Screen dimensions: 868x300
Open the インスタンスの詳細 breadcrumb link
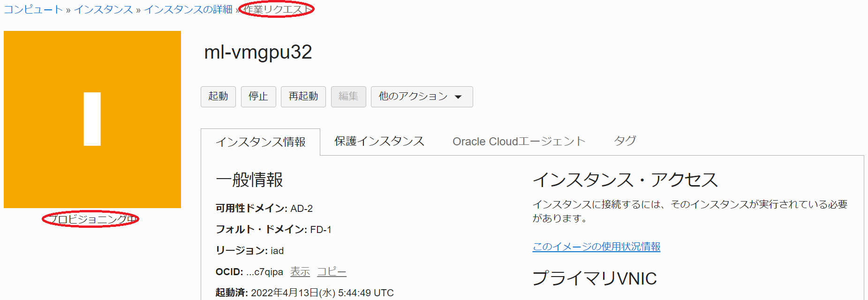coord(188,9)
